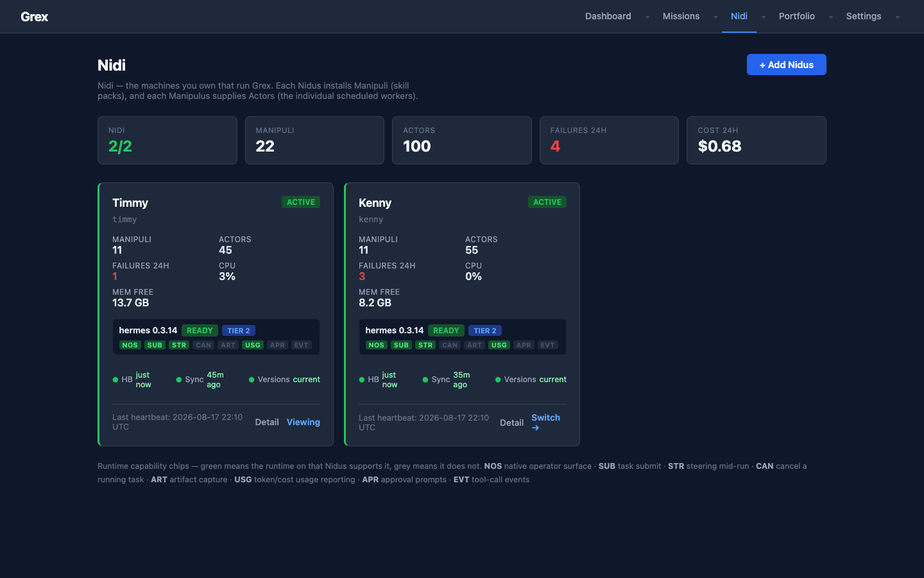Click Kenny's Sync green status dot
The height and width of the screenshot is (578, 924).
(x=425, y=380)
